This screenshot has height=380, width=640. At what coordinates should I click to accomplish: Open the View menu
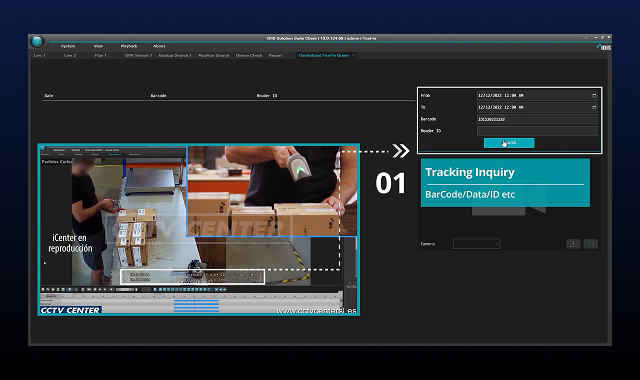point(98,46)
